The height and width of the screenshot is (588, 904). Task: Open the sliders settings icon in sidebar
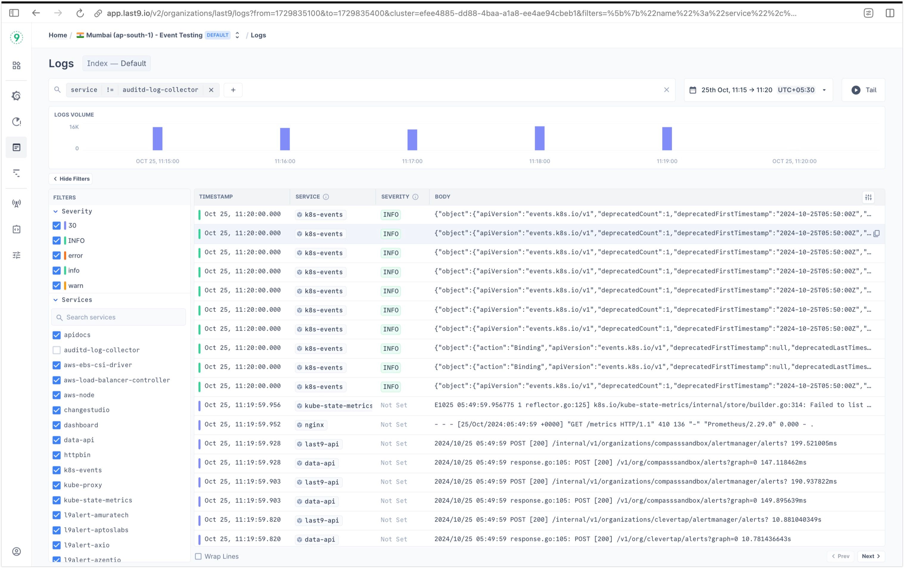16,255
